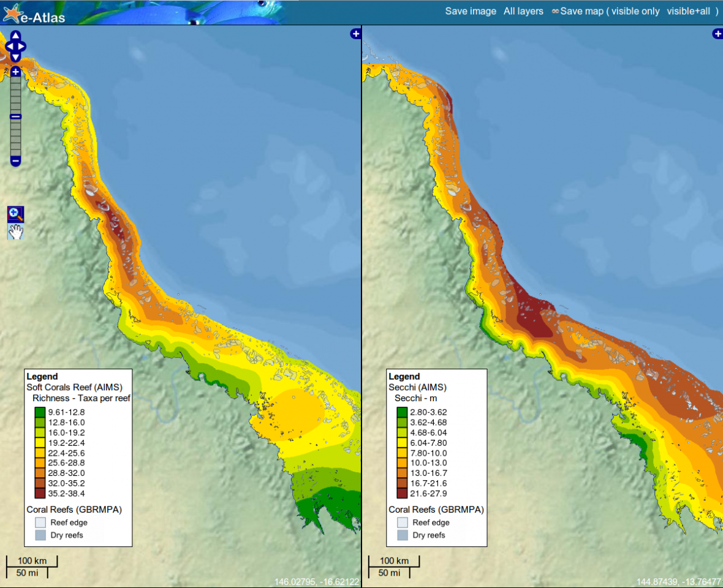Click the left map '50 mi' scale label
This screenshot has height=588, width=723.
click(27, 573)
